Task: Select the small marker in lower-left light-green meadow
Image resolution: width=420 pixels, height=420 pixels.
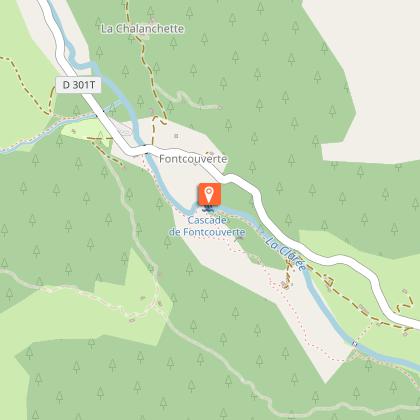Action: (x=143, y=298)
